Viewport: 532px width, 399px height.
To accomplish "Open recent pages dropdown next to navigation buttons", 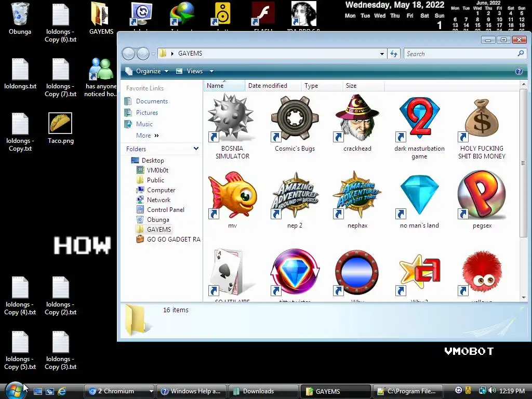I will coord(154,54).
